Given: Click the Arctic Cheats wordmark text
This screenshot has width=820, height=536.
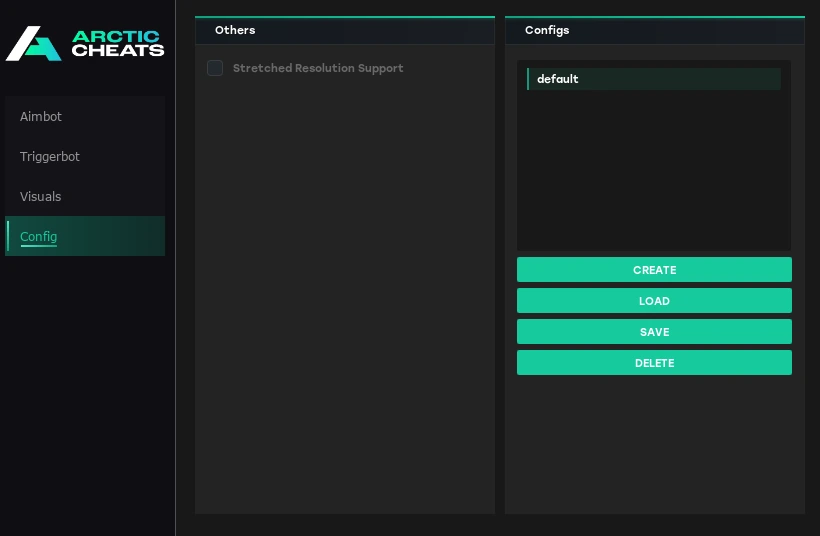Looking at the screenshot, I should [118, 44].
